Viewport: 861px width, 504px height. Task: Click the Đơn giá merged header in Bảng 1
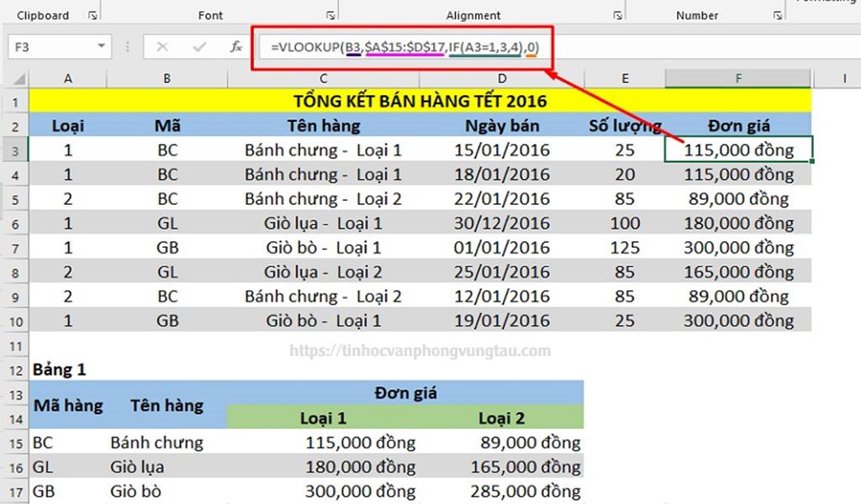coord(406,393)
